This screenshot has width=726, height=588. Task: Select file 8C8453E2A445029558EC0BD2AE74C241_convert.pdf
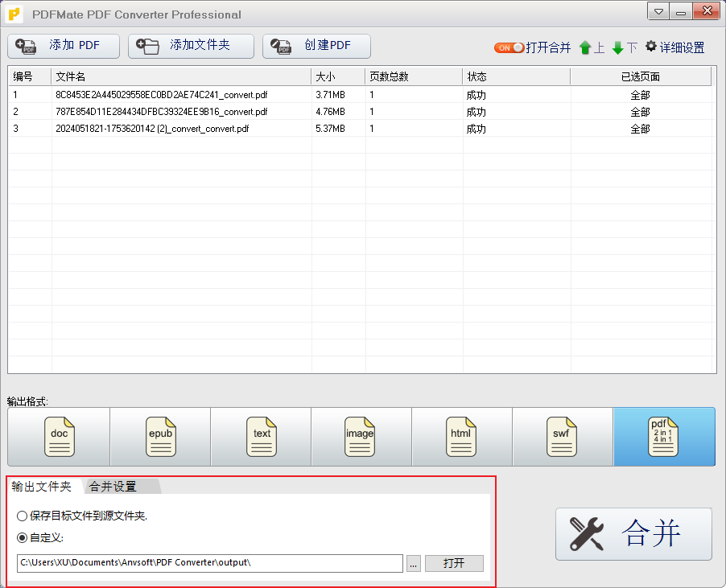coord(162,95)
